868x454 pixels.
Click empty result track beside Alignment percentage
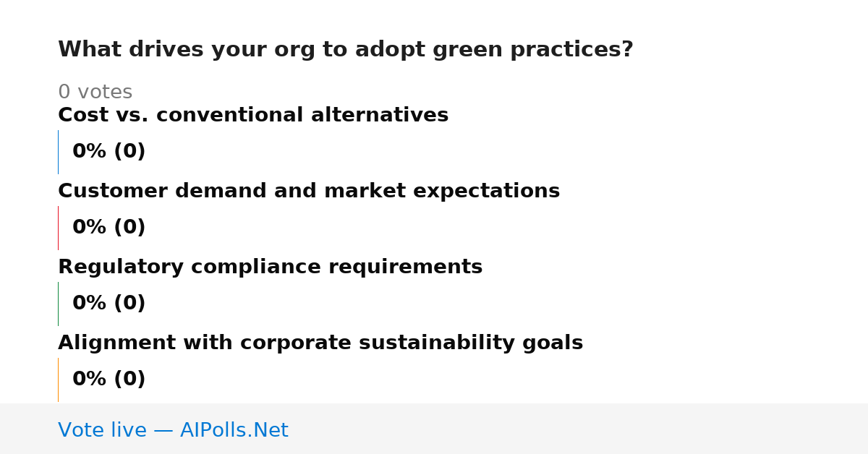tap(477, 380)
